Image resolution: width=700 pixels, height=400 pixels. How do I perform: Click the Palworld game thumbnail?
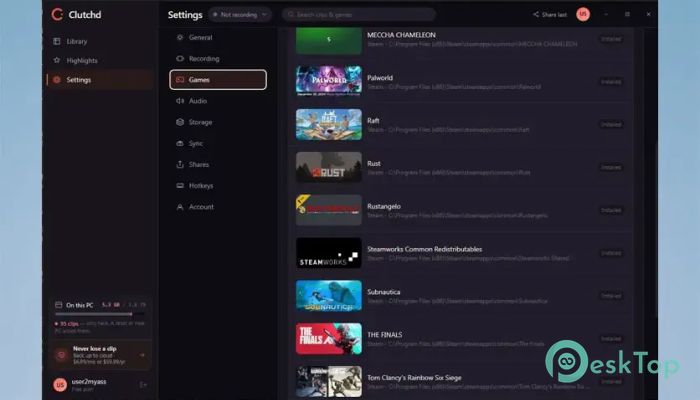click(329, 81)
